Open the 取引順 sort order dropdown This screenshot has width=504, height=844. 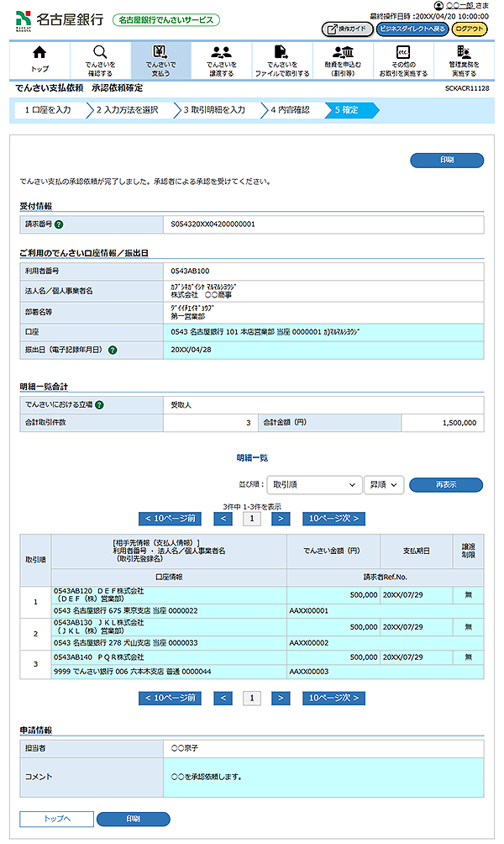312,485
